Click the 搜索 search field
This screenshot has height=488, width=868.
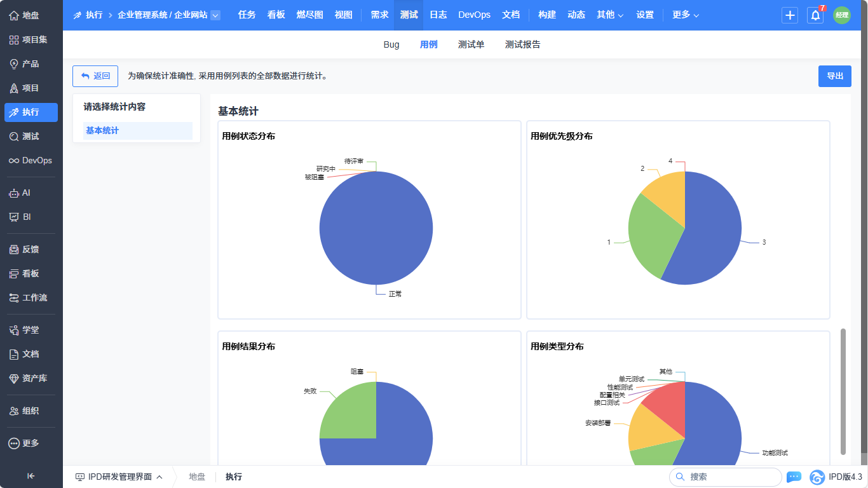(725, 477)
